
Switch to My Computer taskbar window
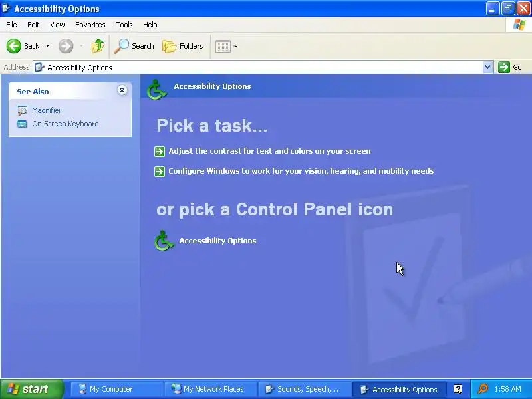[x=116, y=389]
